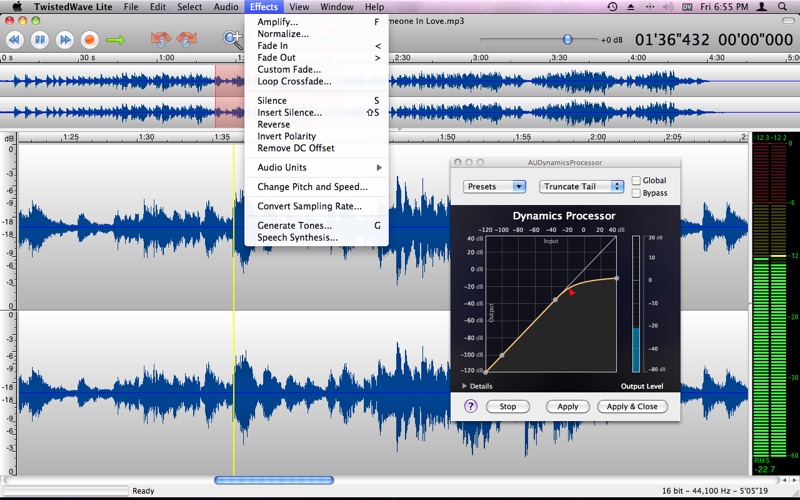Enable the Global checkbox
This screenshot has height=500, width=800.
click(636, 181)
